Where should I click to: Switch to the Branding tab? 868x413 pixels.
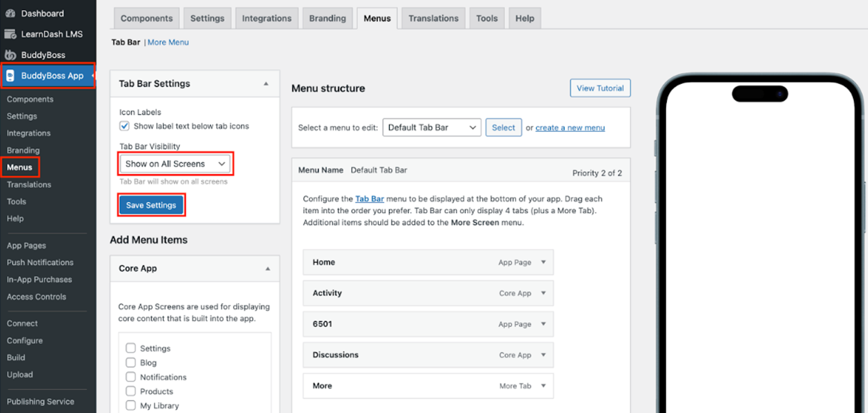(x=328, y=18)
